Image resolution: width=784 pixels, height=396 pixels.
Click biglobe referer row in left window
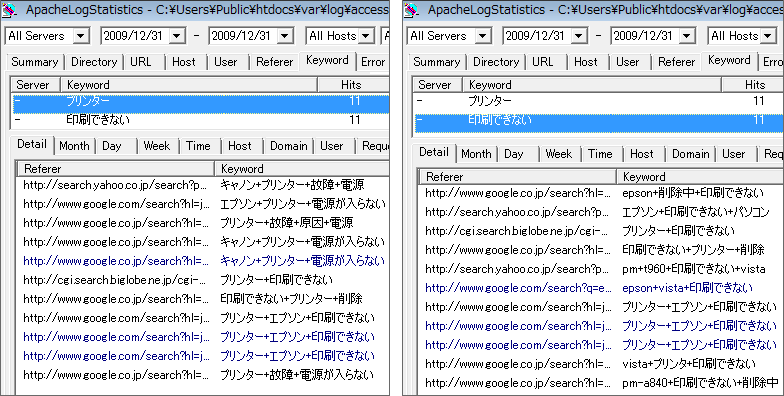click(x=203, y=280)
